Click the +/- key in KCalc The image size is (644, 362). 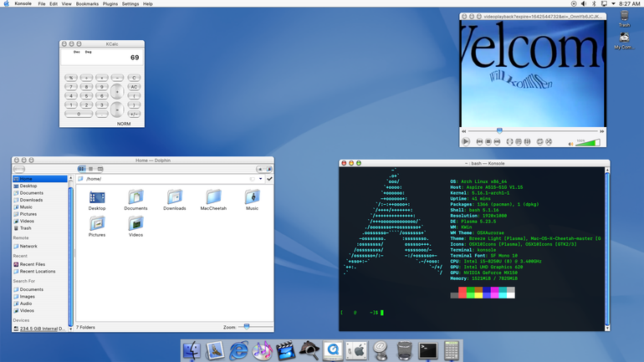[x=134, y=114]
